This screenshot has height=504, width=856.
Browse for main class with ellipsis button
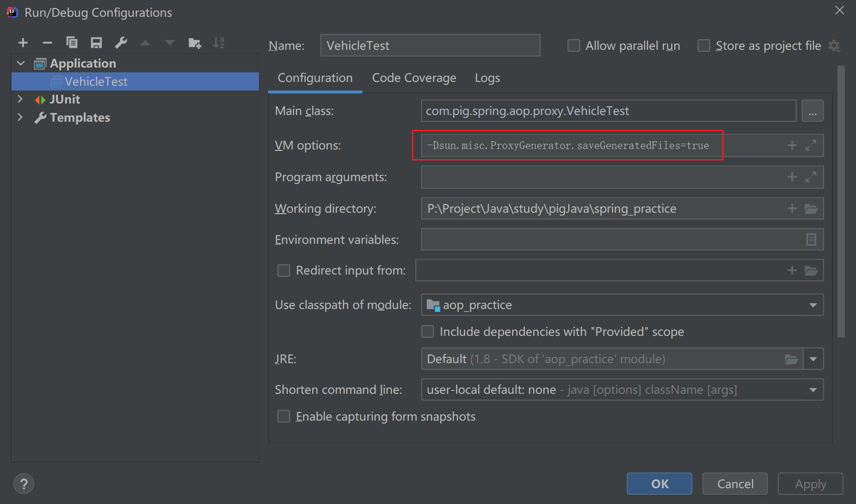pos(812,111)
